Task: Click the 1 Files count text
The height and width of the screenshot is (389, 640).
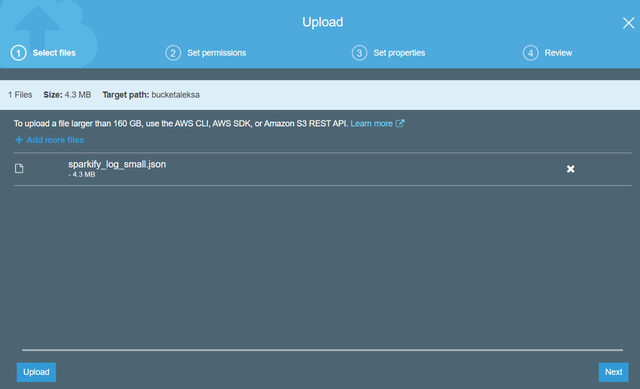Action: point(20,95)
